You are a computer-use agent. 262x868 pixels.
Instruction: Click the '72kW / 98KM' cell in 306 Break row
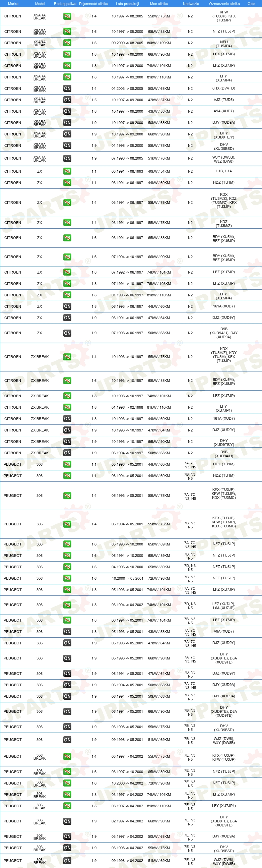159,784
